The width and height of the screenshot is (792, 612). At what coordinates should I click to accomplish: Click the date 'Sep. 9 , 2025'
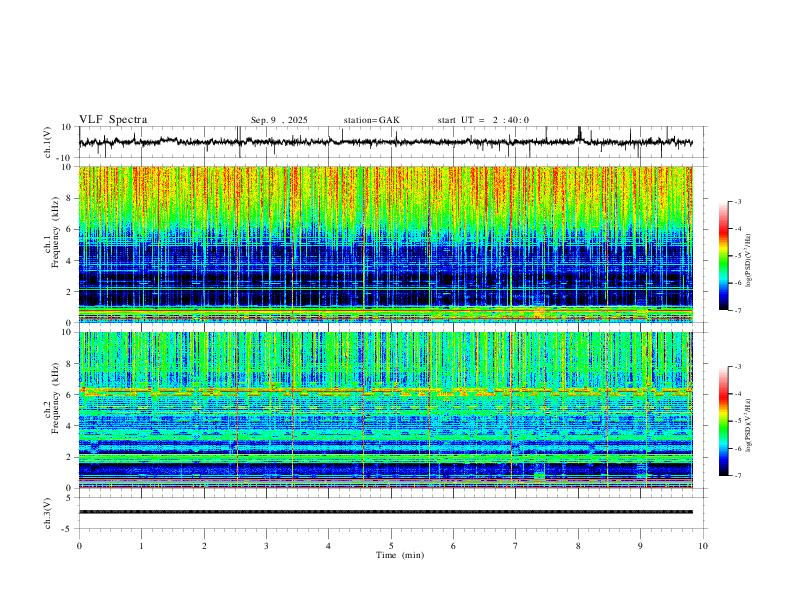pyautogui.click(x=279, y=120)
